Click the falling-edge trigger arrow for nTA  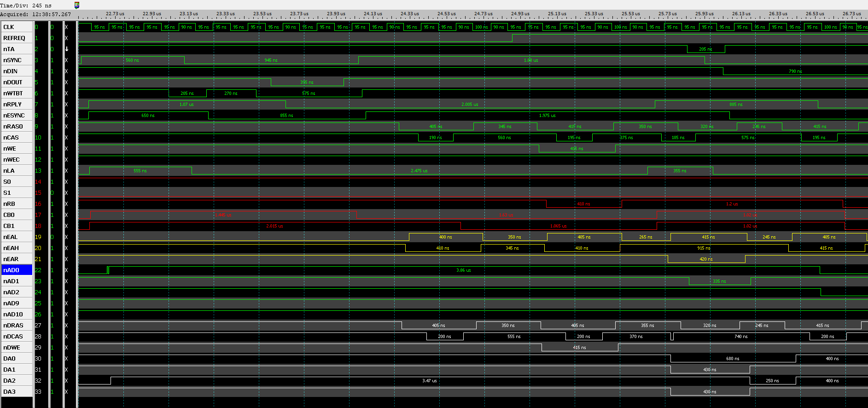[x=67, y=49]
